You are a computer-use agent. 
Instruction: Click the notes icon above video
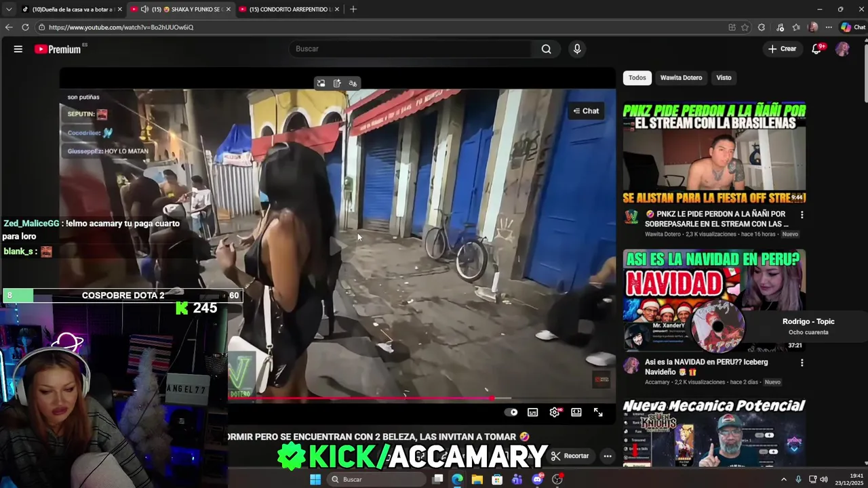click(x=337, y=83)
